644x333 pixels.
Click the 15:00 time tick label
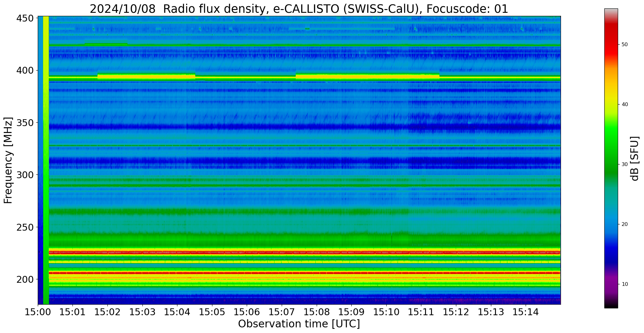(38, 312)
